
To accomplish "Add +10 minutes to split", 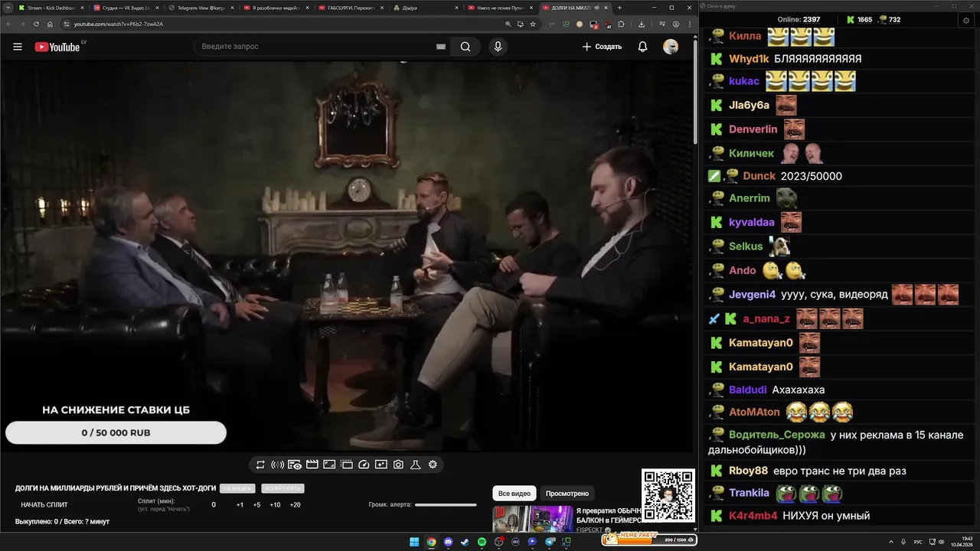I will (275, 505).
